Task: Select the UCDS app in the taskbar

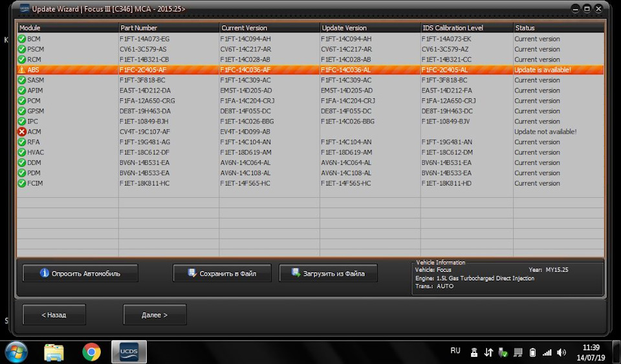Action: pyautogui.click(x=129, y=352)
